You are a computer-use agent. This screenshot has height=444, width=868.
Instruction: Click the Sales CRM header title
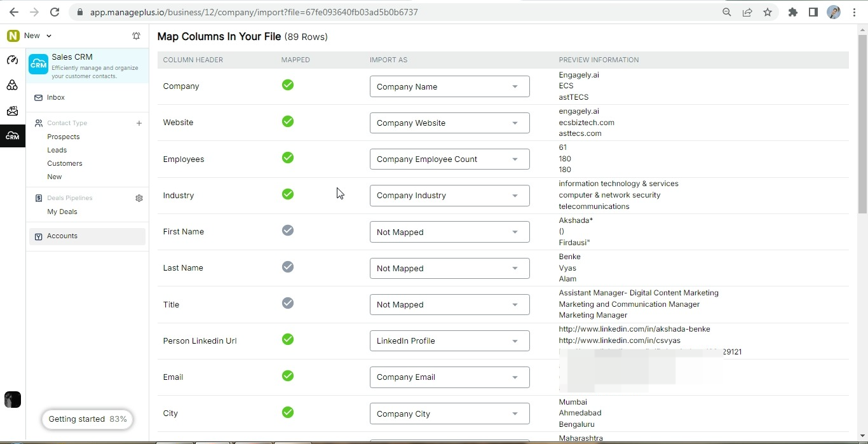click(x=72, y=57)
